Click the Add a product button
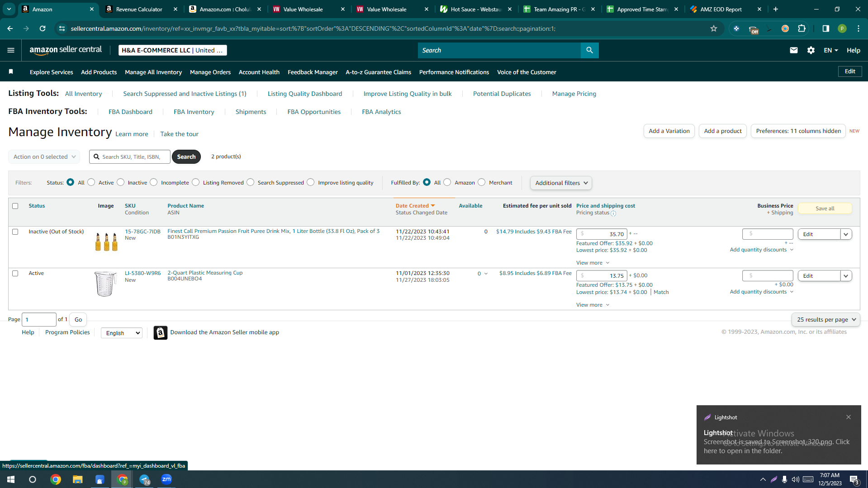 723,131
